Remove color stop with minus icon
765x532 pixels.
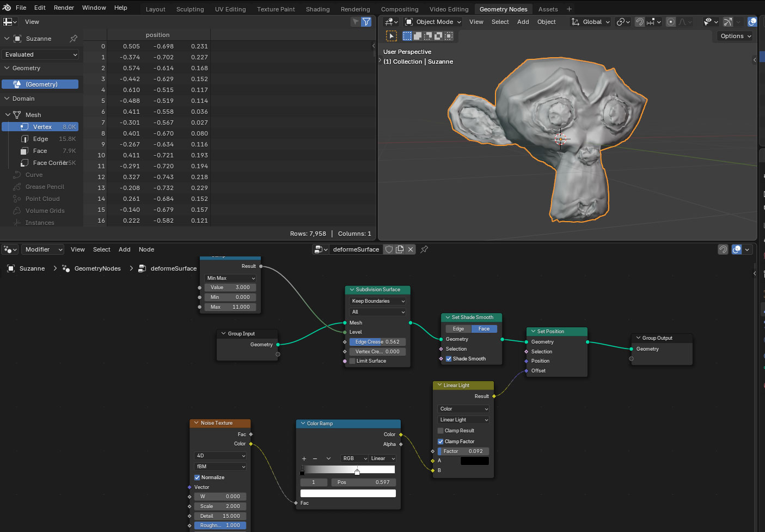(315, 458)
